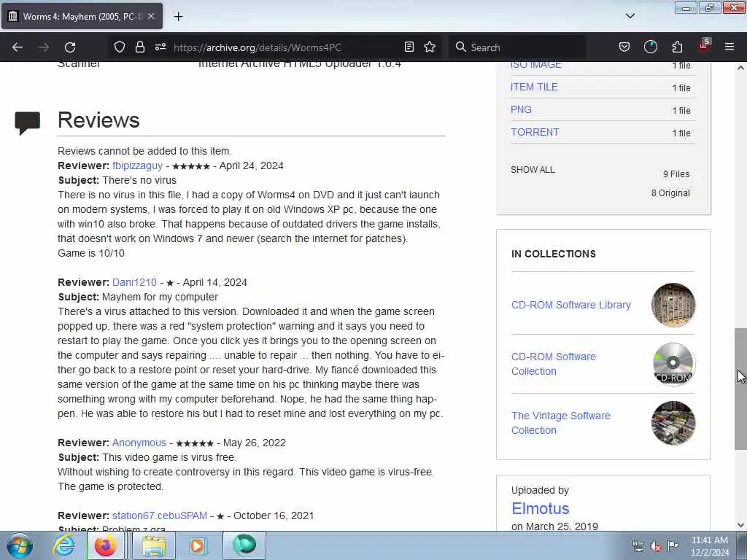
Task: List all tabs dropdown arrow
Action: pyautogui.click(x=630, y=16)
